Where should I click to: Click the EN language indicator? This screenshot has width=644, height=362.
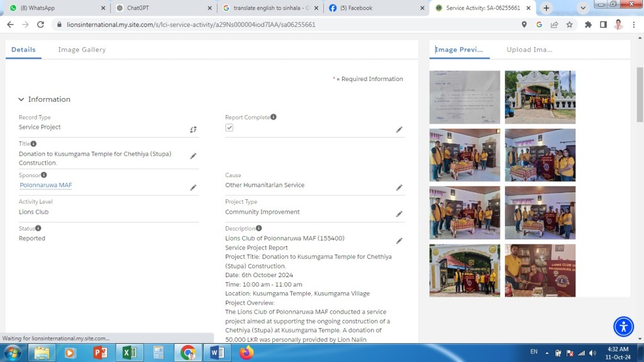(533, 352)
